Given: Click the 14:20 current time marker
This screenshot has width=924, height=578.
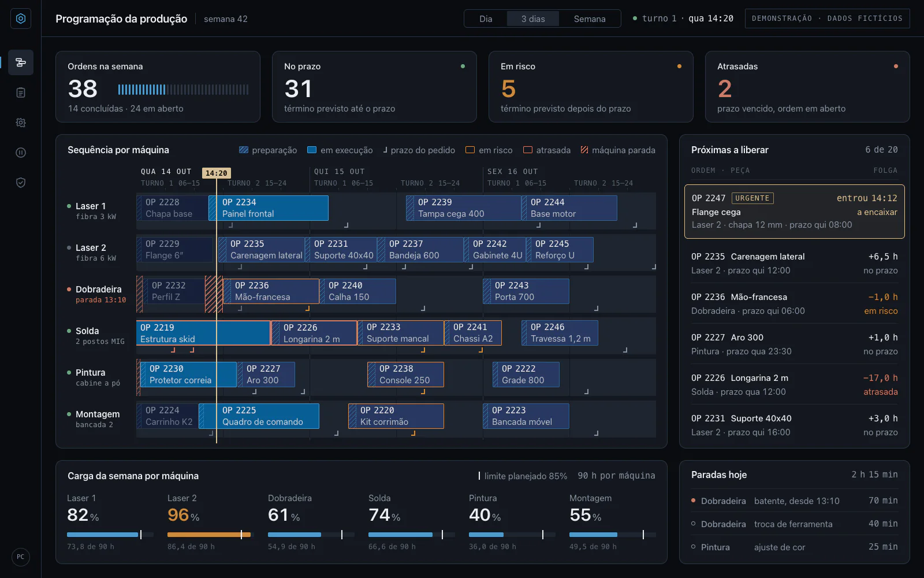Looking at the screenshot, I should tap(217, 173).
